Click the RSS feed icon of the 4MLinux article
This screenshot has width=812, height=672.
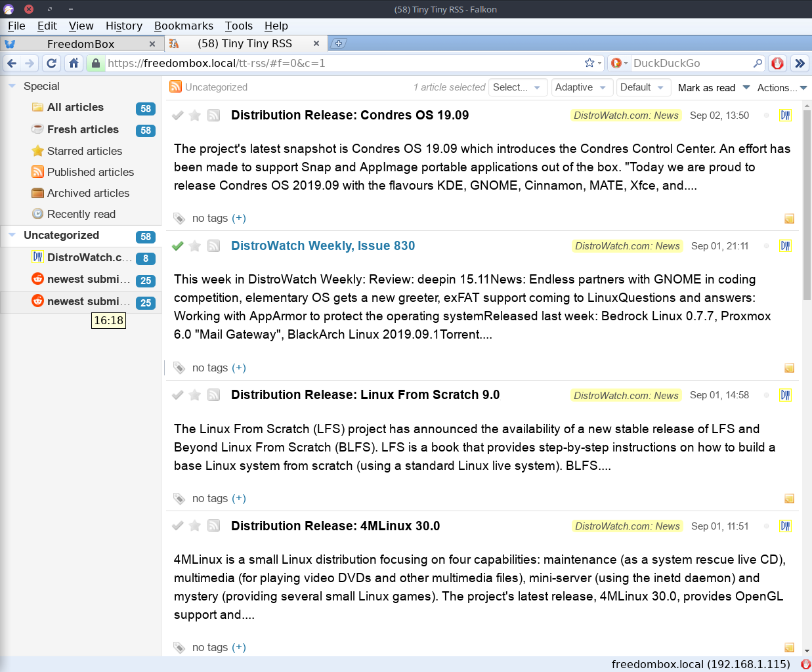(x=213, y=526)
